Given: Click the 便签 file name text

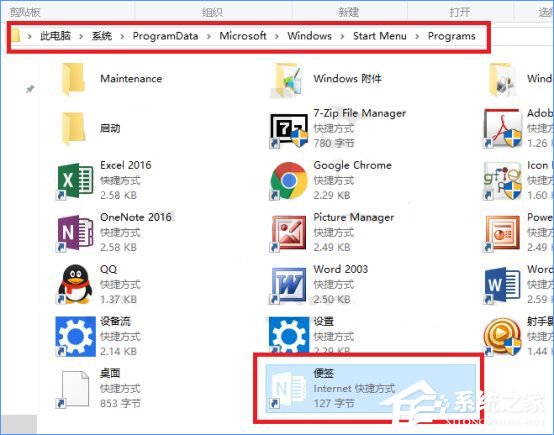Looking at the screenshot, I should tap(324, 373).
